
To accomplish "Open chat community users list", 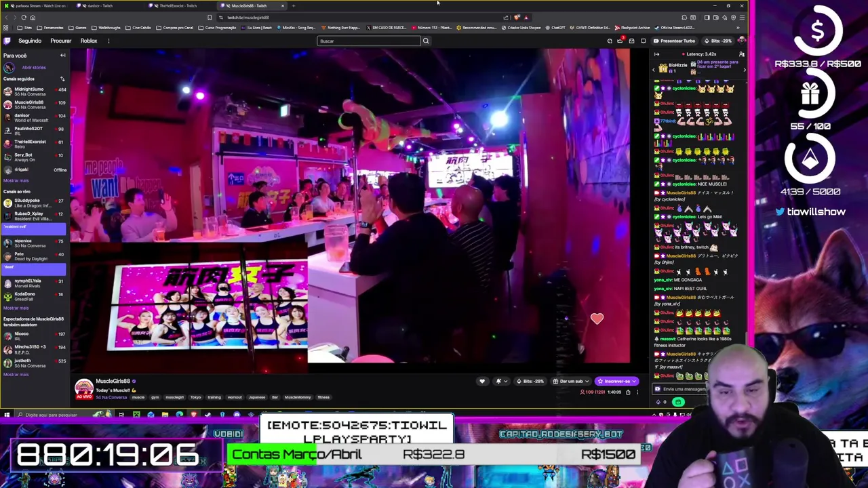I will pos(742,54).
